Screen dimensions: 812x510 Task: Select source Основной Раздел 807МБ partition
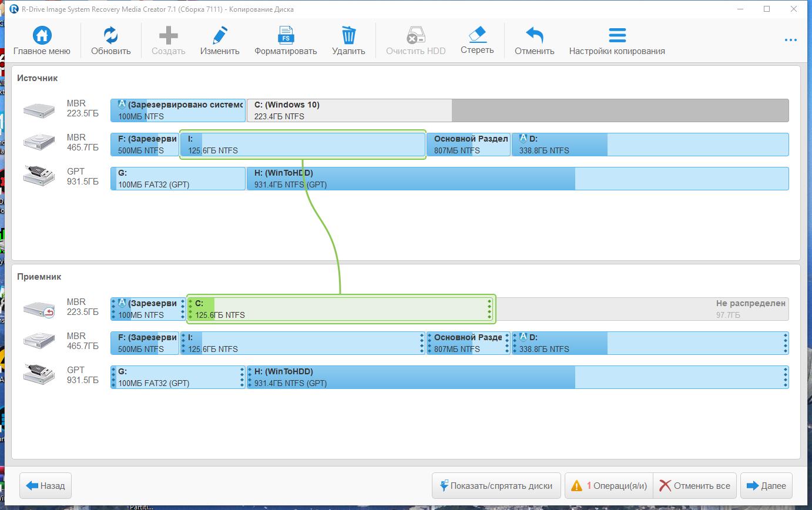468,145
